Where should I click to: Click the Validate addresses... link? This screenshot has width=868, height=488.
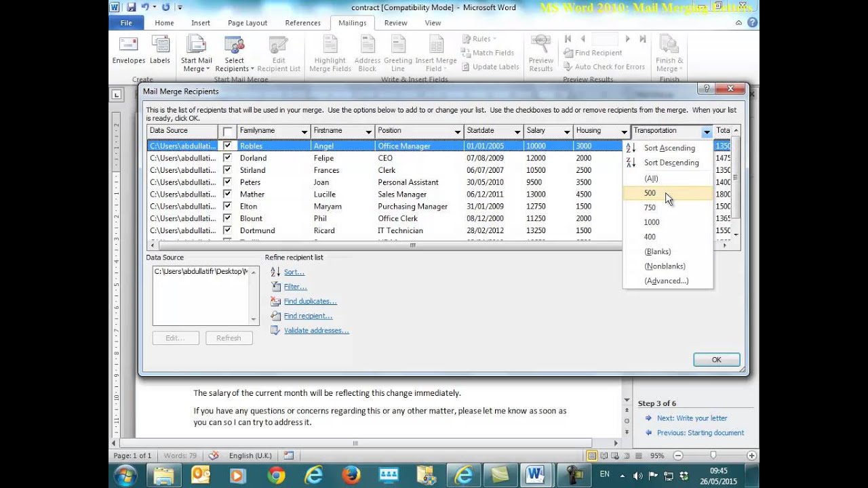tap(316, 330)
